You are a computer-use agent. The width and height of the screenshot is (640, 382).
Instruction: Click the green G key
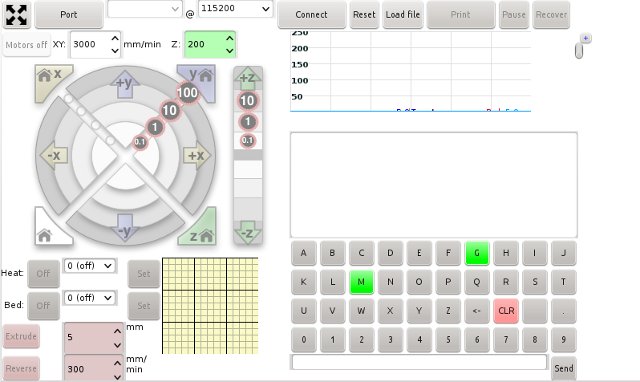coord(477,253)
